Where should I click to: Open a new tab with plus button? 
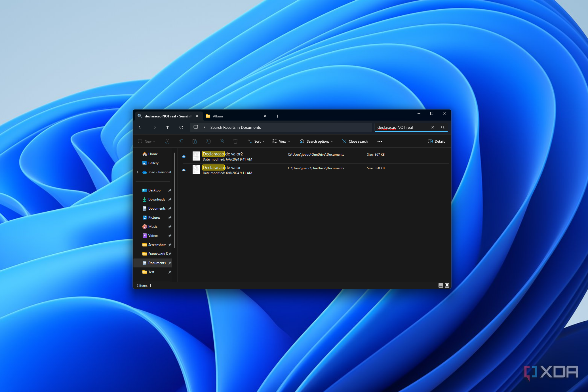278,116
